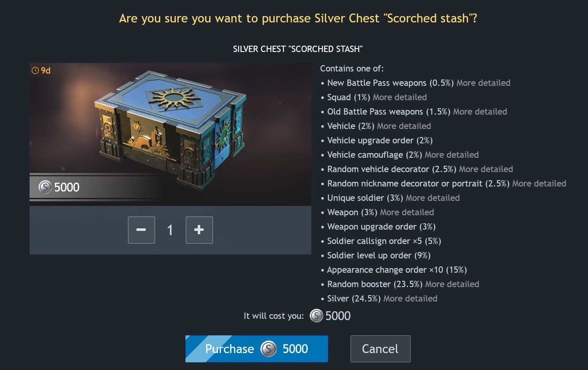Screen dimensions: 588x370
Task: Open More detailed for Squad
Action: pyautogui.click(x=400, y=97)
